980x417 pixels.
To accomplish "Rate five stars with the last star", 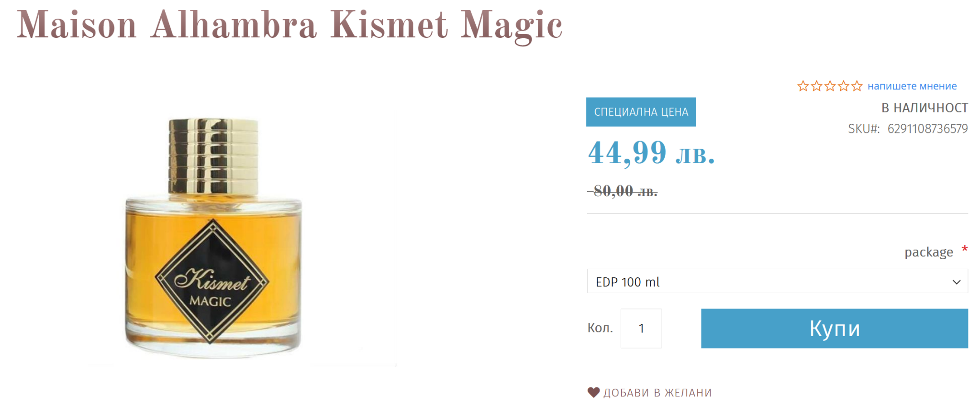I will (857, 86).
